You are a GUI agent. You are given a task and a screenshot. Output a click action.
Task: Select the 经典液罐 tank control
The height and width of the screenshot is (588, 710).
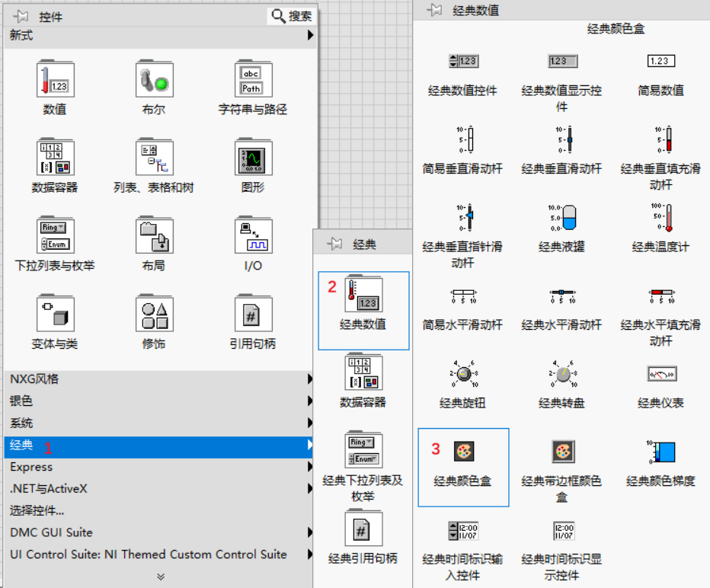point(562,217)
